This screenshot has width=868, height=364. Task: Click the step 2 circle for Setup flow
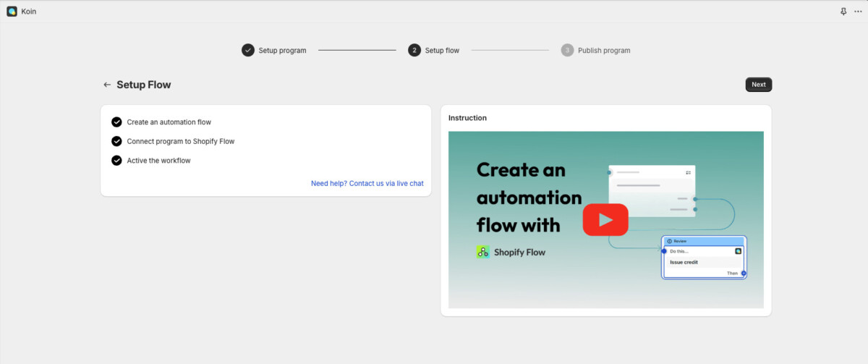[414, 50]
